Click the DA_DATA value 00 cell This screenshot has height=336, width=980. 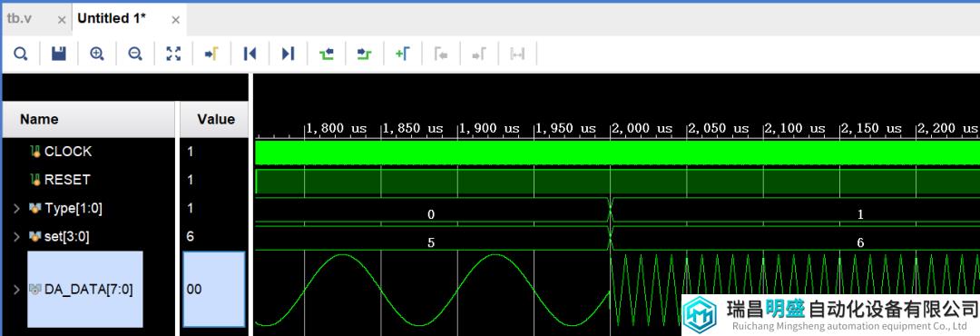point(214,289)
